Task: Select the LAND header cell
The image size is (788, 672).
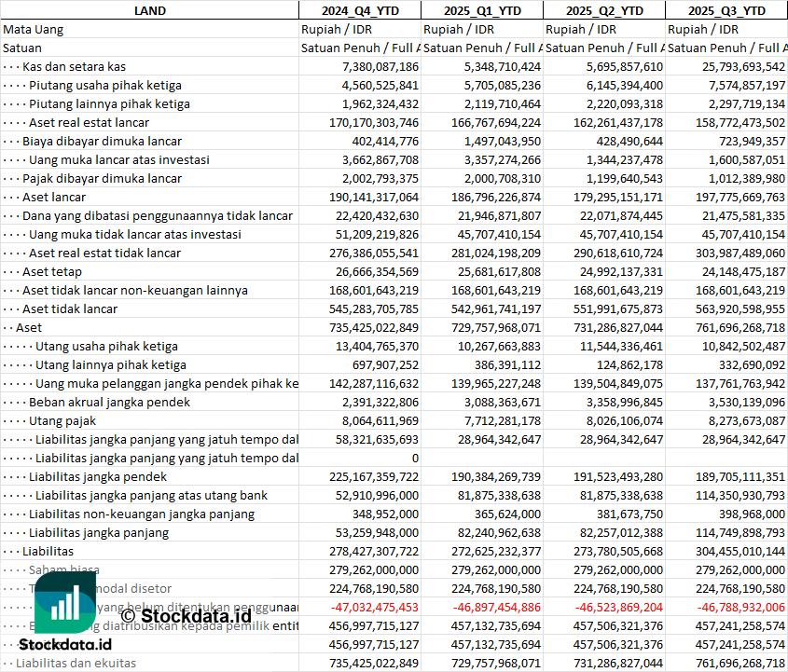Action: [149, 10]
